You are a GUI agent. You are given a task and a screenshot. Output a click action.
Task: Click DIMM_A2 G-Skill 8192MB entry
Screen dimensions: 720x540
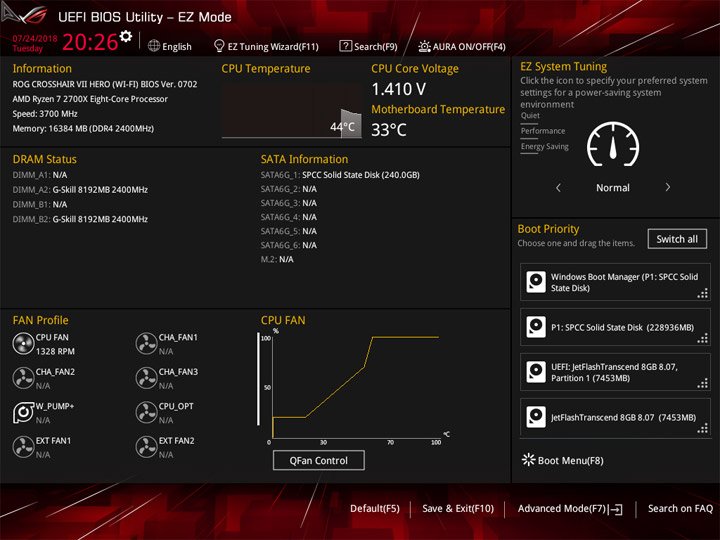[80, 190]
